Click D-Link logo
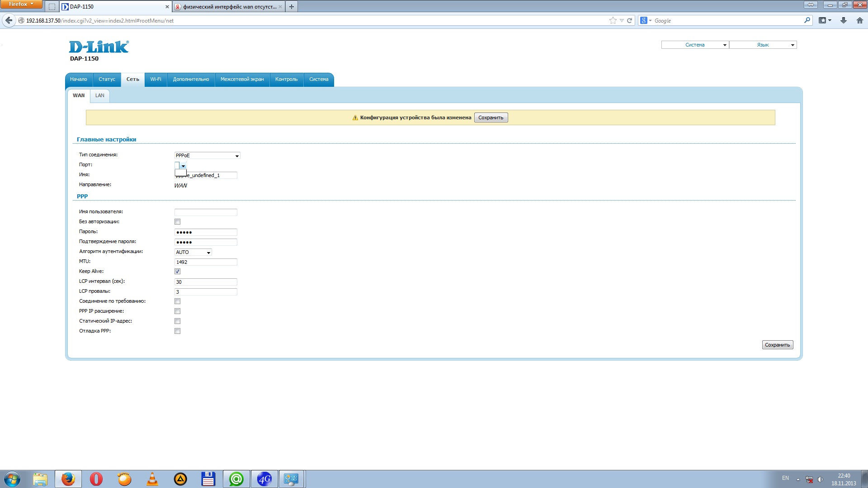The height and width of the screenshot is (488, 868). click(99, 47)
